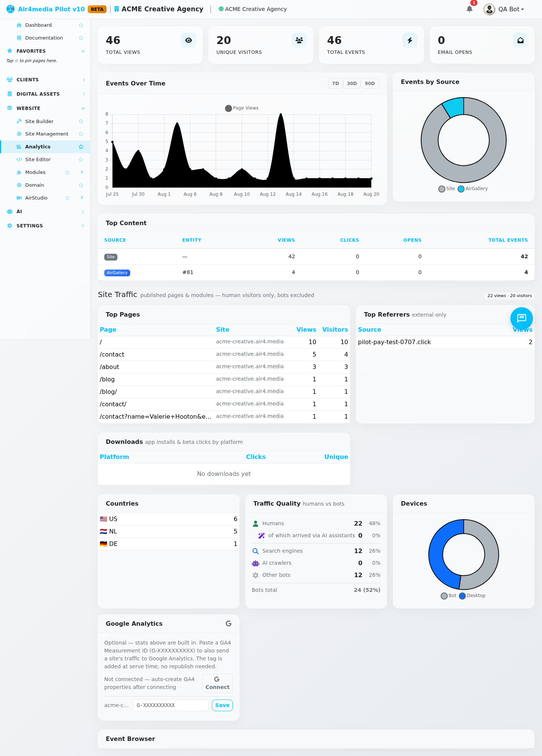Save the GA4 Measurement ID
542x756 pixels.
pyautogui.click(x=222, y=705)
